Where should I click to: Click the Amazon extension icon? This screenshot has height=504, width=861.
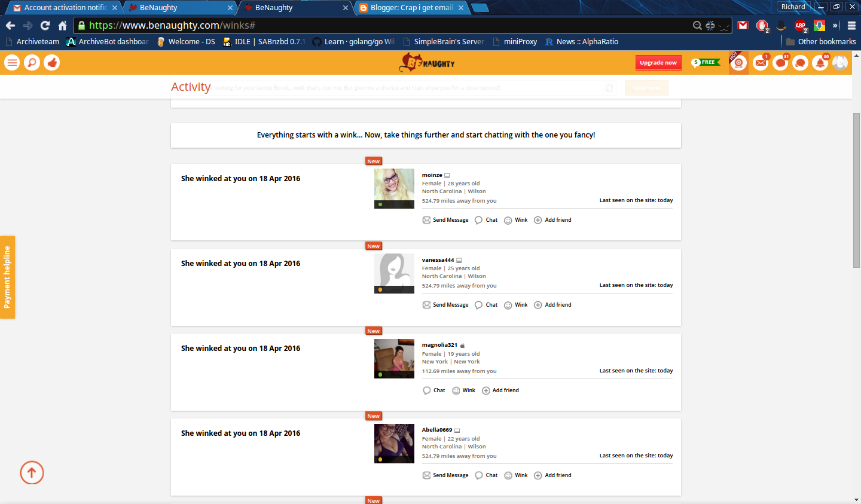pos(781,25)
